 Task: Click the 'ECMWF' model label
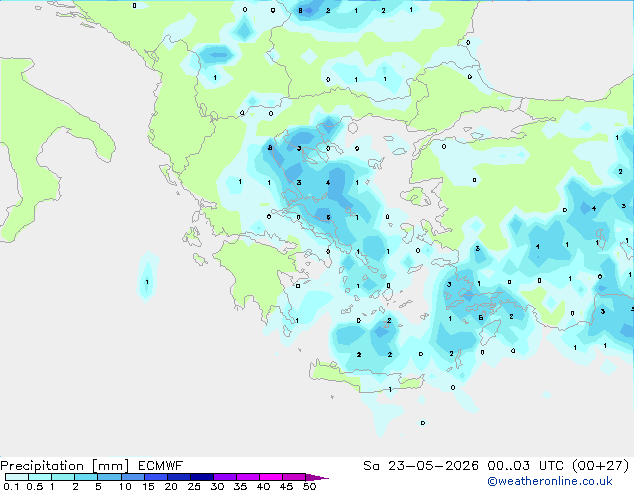[x=161, y=466]
